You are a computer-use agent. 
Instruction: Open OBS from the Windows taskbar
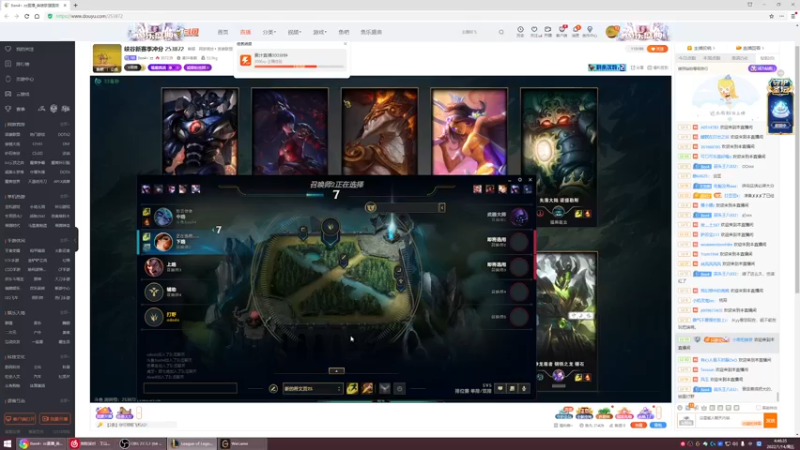pos(141,443)
